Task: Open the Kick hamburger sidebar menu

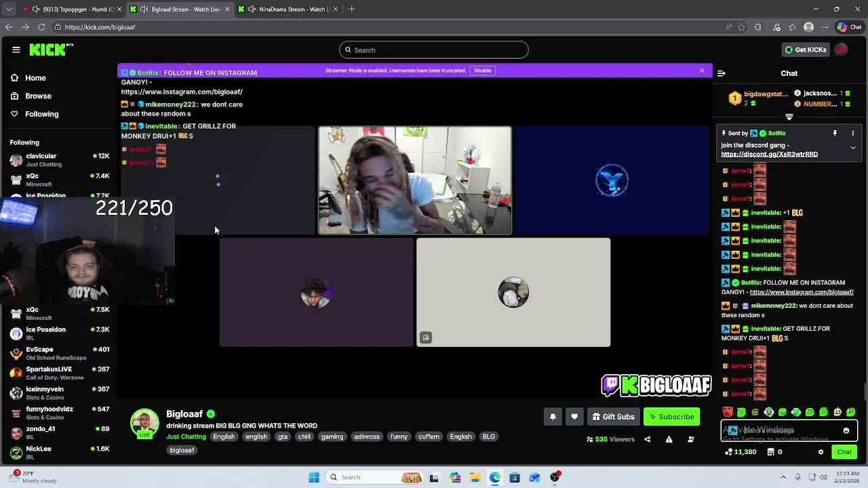Action: (16, 49)
